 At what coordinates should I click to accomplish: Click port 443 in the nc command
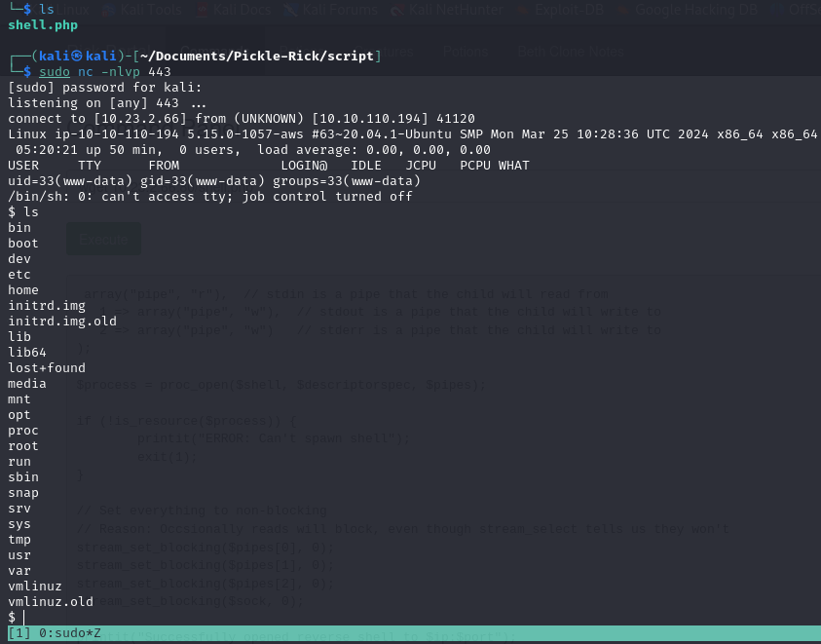coord(160,71)
